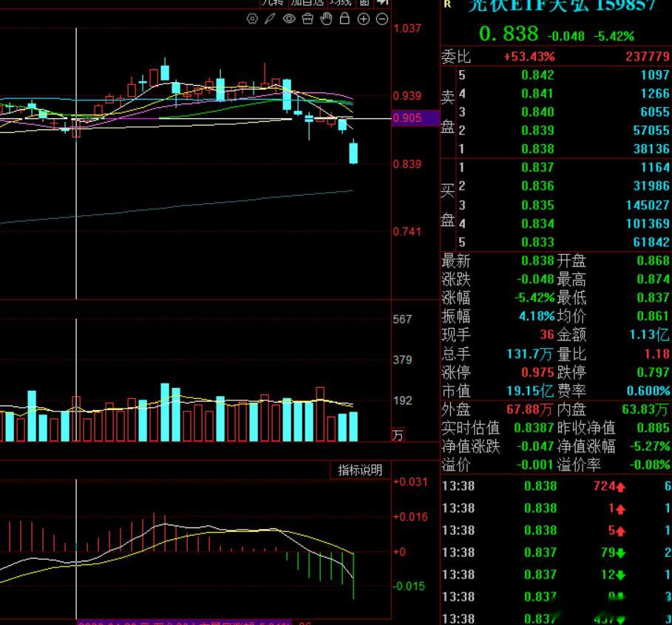Click the 1.037 price axis label
This screenshot has width=672, height=625.
pos(407,29)
